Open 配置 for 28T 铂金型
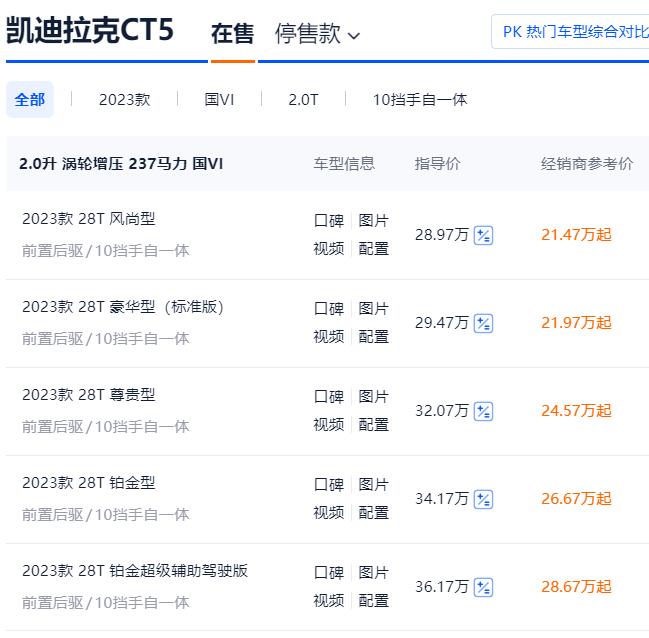Viewport: 649px width, 638px height. point(373,513)
